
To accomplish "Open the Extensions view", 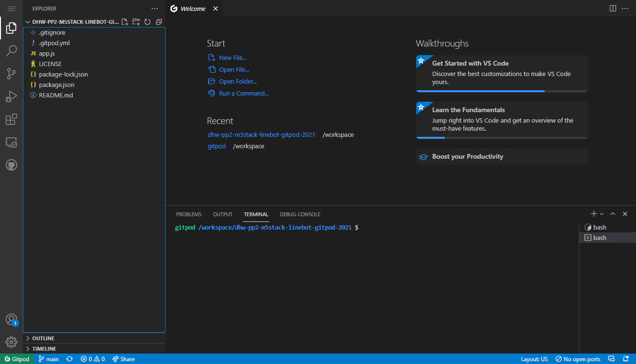I will pyautogui.click(x=11, y=119).
